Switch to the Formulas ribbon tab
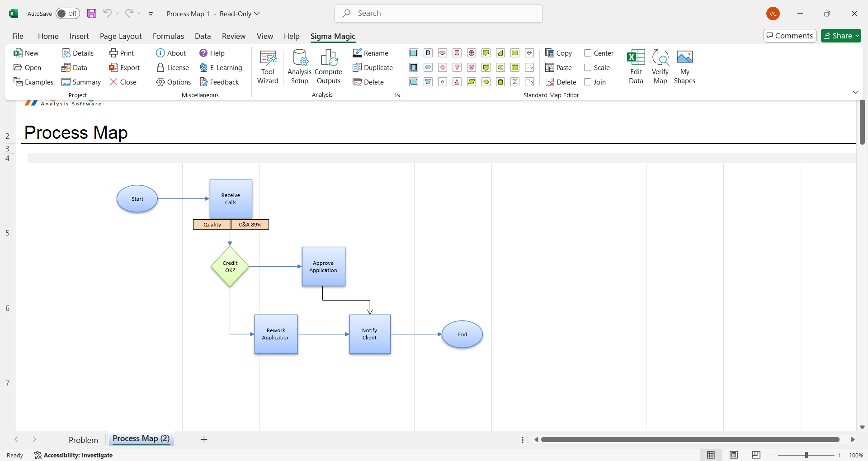This screenshot has height=461, width=868. pyautogui.click(x=168, y=36)
